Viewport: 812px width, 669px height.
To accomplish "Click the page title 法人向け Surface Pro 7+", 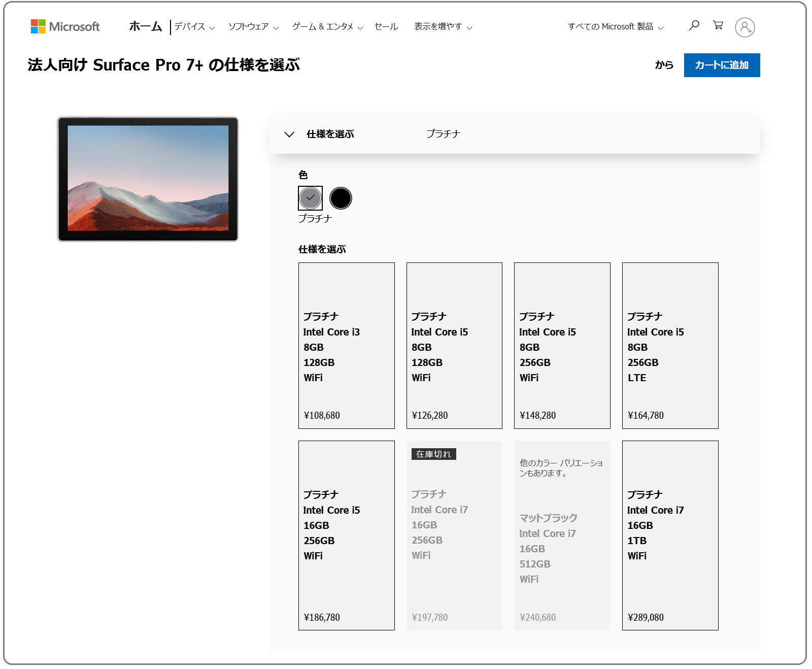I will pyautogui.click(x=163, y=65).
